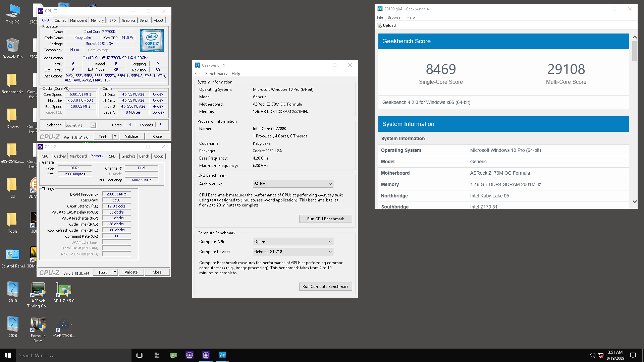Open the Compute Device GeForce GT 710 dropdown
Viewport: 644px width, 362px height.
pyautogui.click(x=293, y=252)
